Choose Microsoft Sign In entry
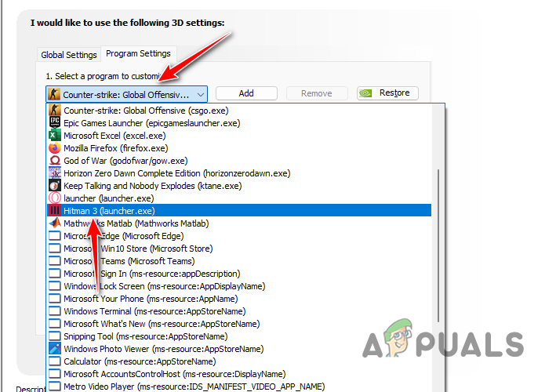Viewport: 556px width, 392px height. (x=239, y=274)
